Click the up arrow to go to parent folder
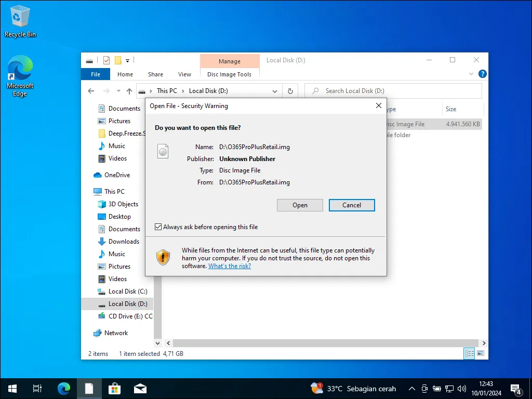532x399 pixels. [129, 90]
